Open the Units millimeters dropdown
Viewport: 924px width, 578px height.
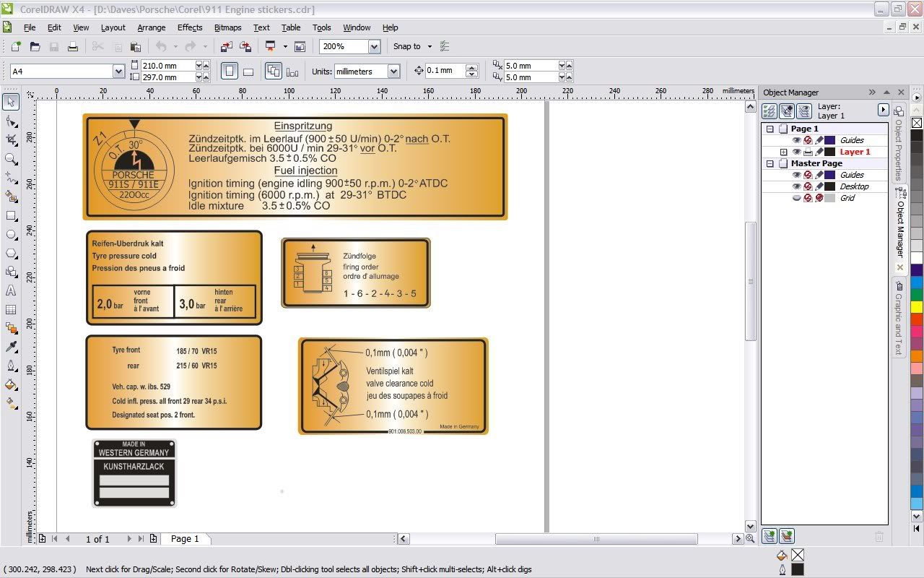click(x=393, y=71)
